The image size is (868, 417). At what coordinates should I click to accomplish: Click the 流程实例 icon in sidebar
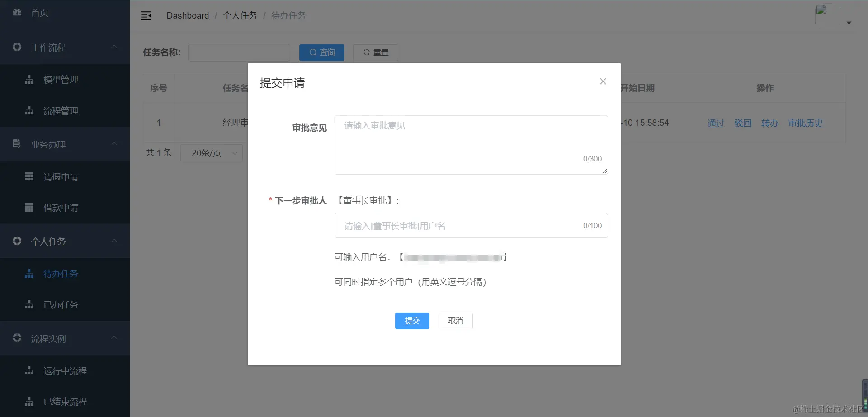(x=17, y=338)
